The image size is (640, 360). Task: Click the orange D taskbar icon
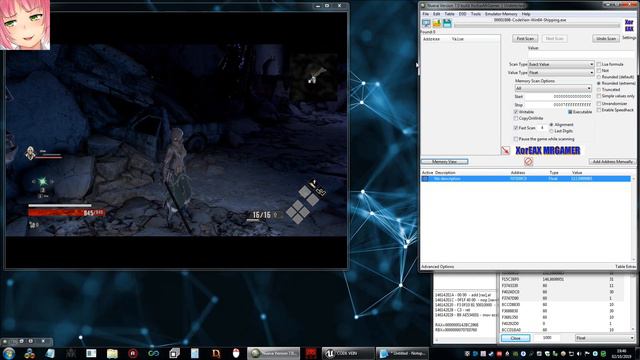216,353
